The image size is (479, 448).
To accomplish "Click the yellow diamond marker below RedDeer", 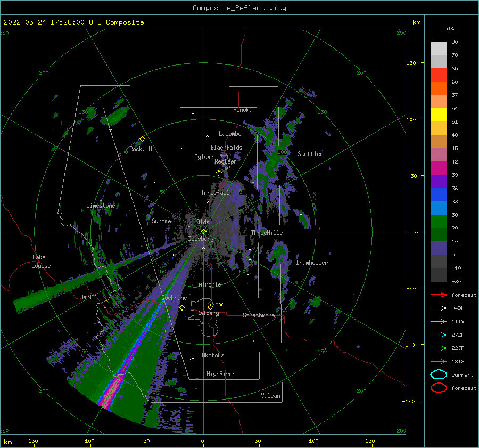I will (x=219, y=173).
